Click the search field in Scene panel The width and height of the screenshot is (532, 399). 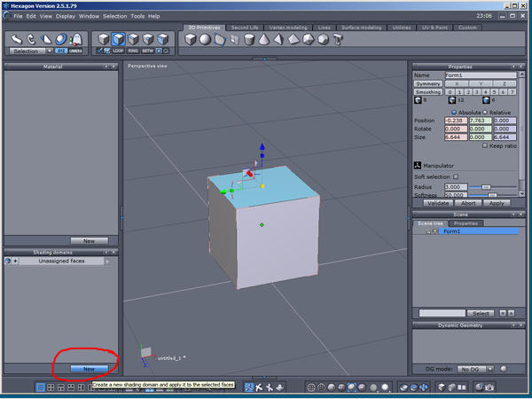(x=442, y=313)
